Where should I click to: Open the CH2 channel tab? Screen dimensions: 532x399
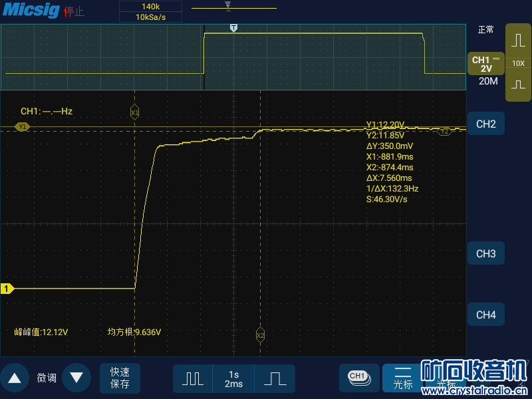click(x=486, y=124)
